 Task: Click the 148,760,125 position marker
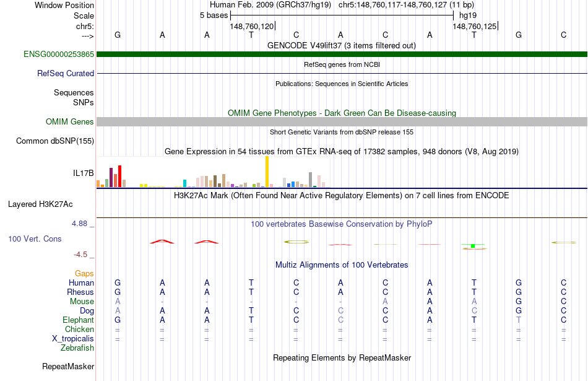475,26
